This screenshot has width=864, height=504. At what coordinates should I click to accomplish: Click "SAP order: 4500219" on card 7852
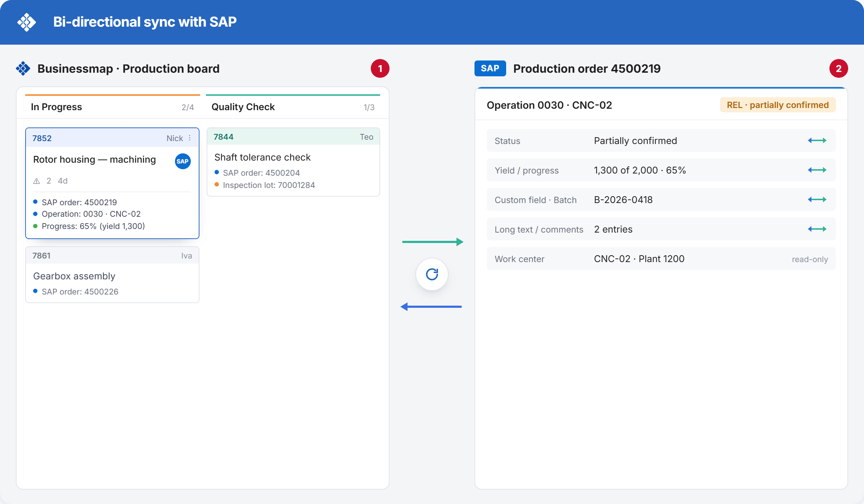pyautogui.click(x=79, y=202)
